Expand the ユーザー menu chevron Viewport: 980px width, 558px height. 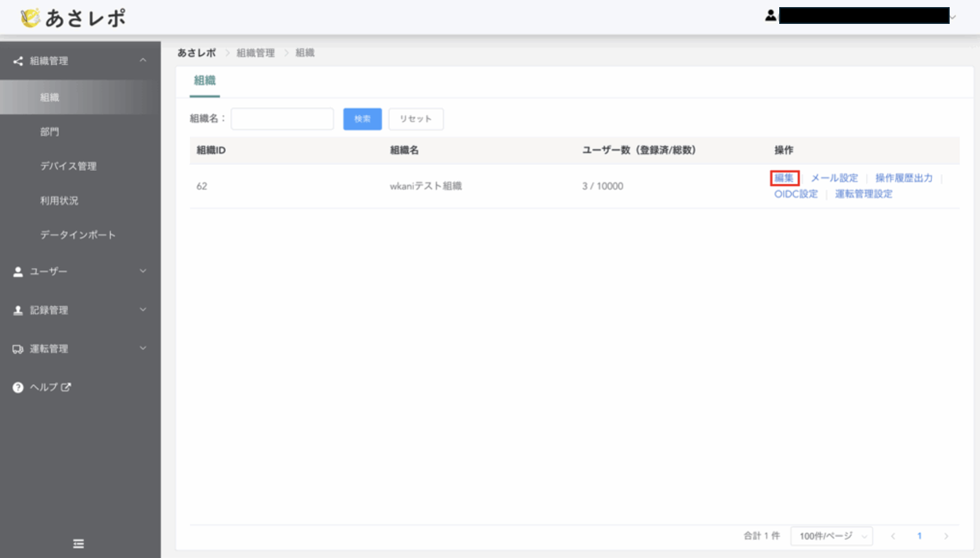(x=143, y=271)
